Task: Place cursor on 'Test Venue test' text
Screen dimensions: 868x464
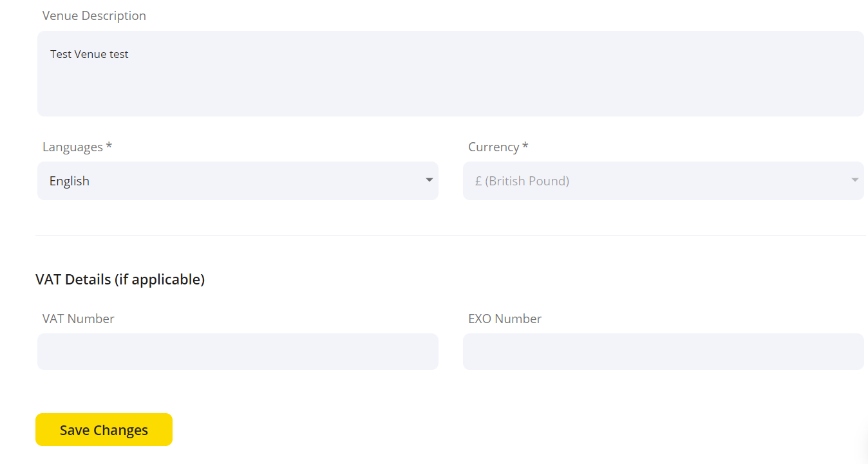Action: coord(90,54)
